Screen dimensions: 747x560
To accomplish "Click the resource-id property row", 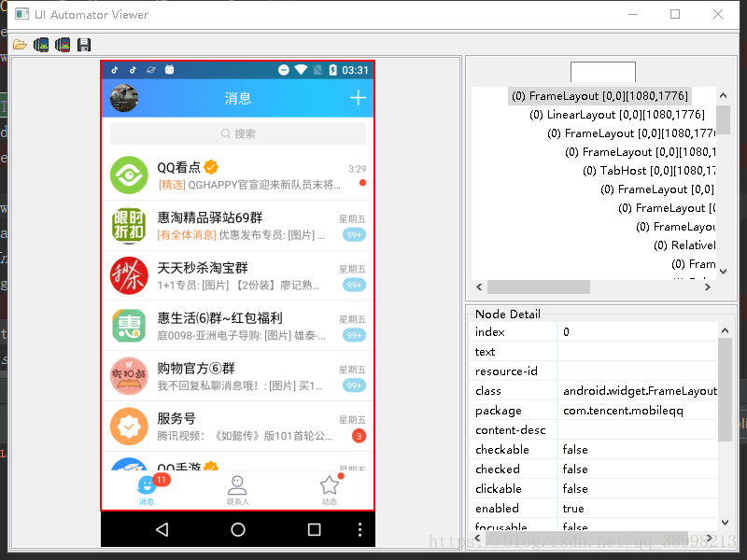I will click(x=594, y=371).
